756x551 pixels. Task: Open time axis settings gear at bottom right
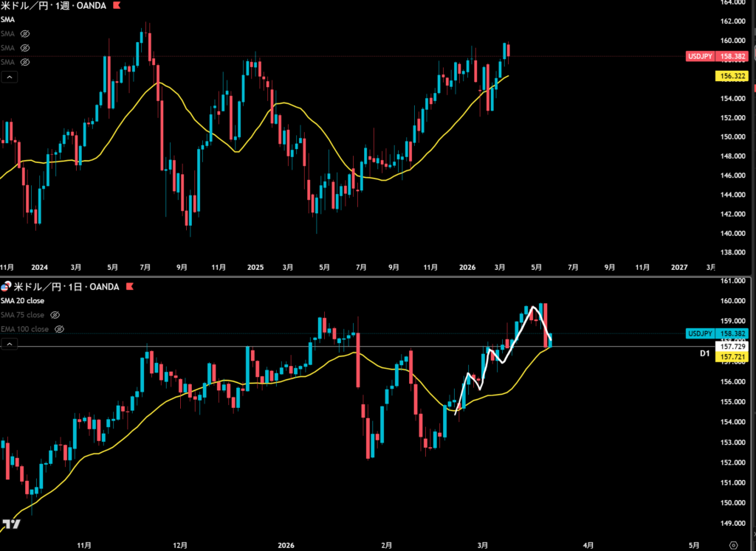(732, 544)
